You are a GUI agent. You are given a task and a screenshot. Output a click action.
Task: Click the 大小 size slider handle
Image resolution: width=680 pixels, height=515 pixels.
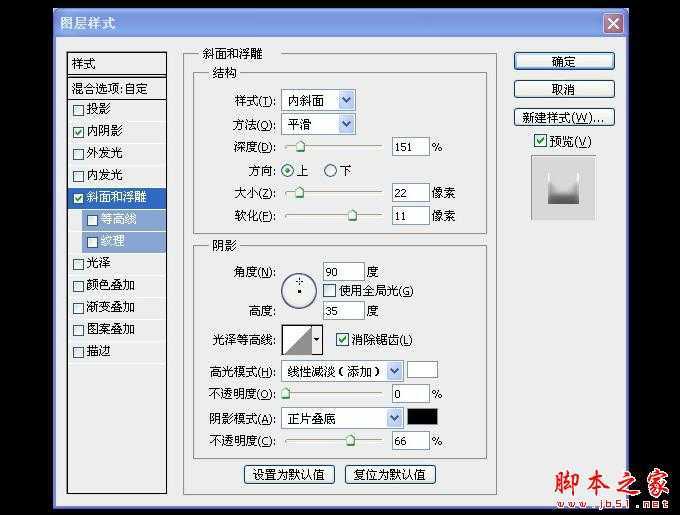(x=299, y=192)
